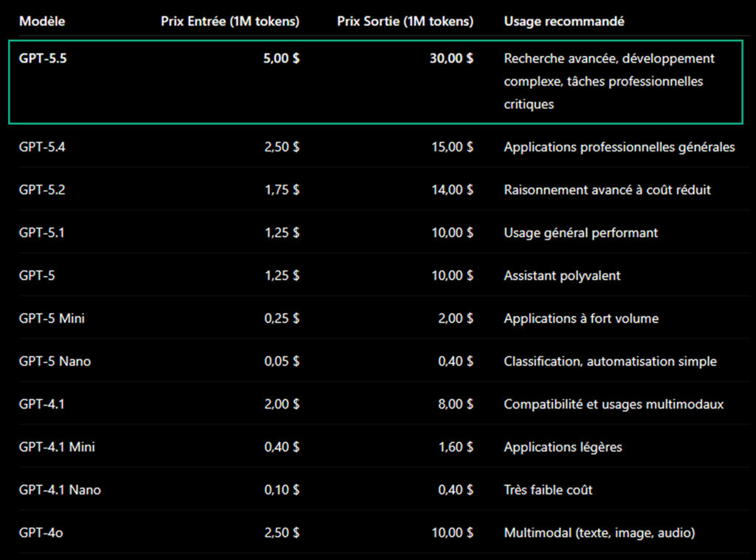The height and width of the screenshot is (560, 756).
Task: Click 'Applications professionnelles générales' text
Action: pyautogui.click(x=619, y=147)
